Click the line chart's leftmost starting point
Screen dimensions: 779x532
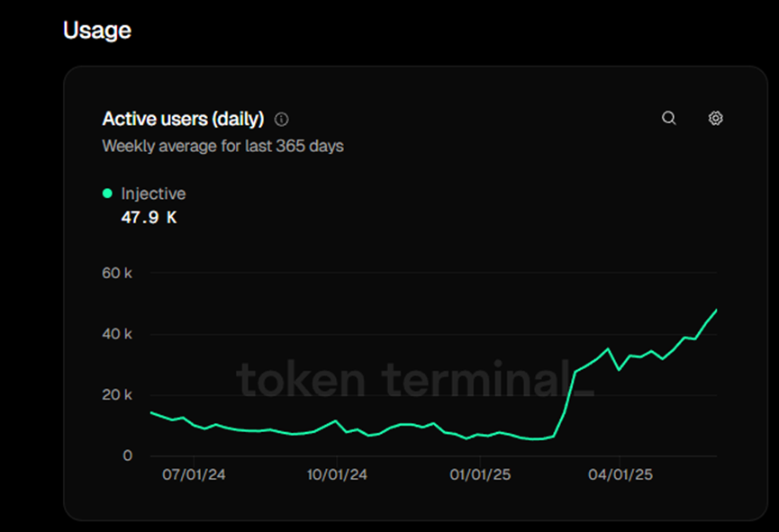pyautogui.click(x=150, y=412)
